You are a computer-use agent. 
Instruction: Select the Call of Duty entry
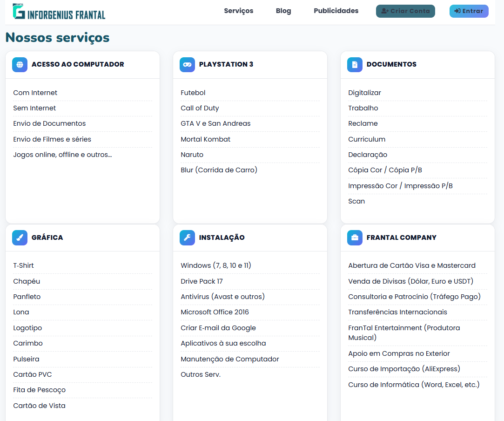pyautogui.click(x=200, y=108)
